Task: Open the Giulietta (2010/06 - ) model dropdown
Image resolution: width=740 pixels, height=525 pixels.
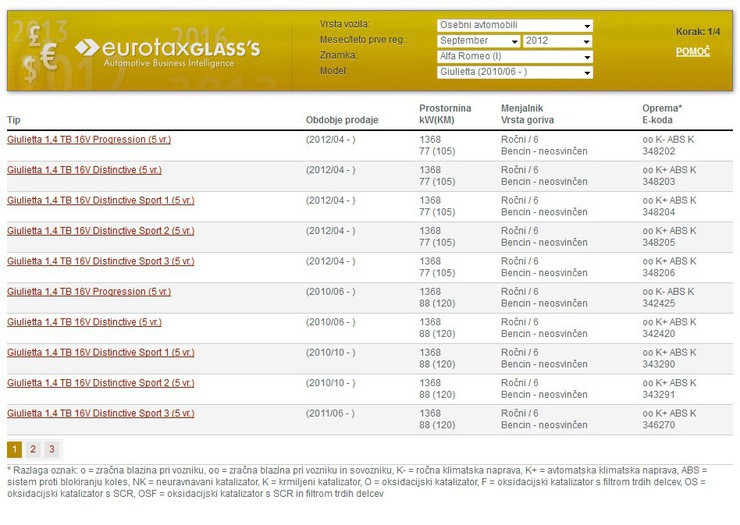Action: click(x=514, y=72)
